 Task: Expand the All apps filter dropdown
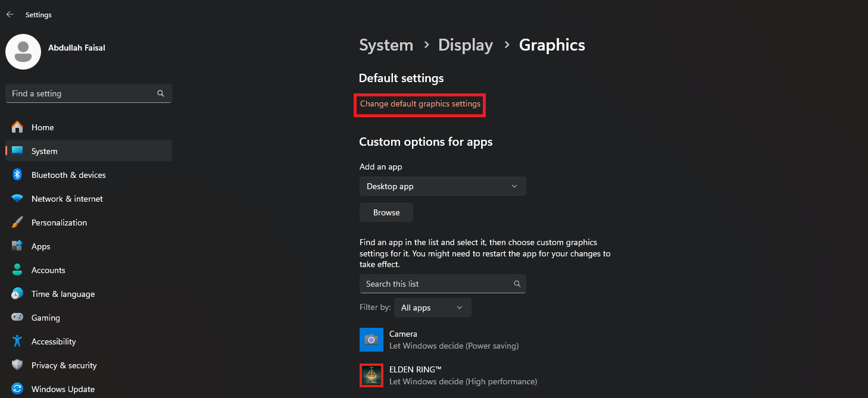[x=432, y=308]
